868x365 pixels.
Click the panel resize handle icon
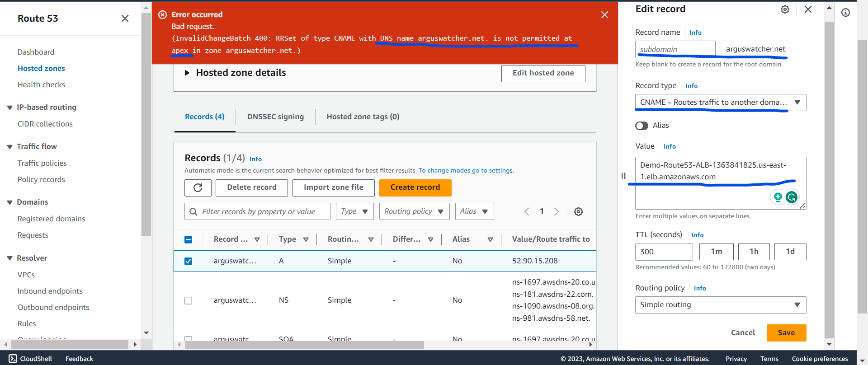click(x=623, y=176)
